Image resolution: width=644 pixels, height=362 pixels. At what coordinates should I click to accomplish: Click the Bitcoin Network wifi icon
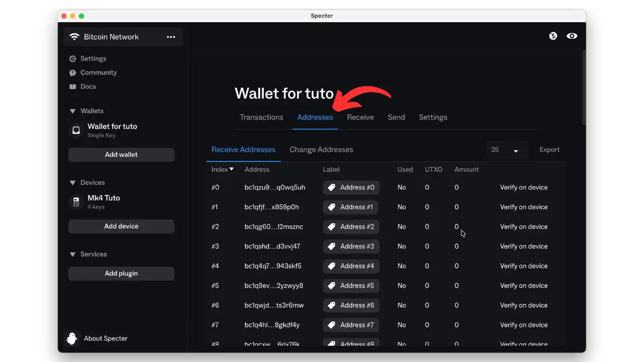[74, 37]
